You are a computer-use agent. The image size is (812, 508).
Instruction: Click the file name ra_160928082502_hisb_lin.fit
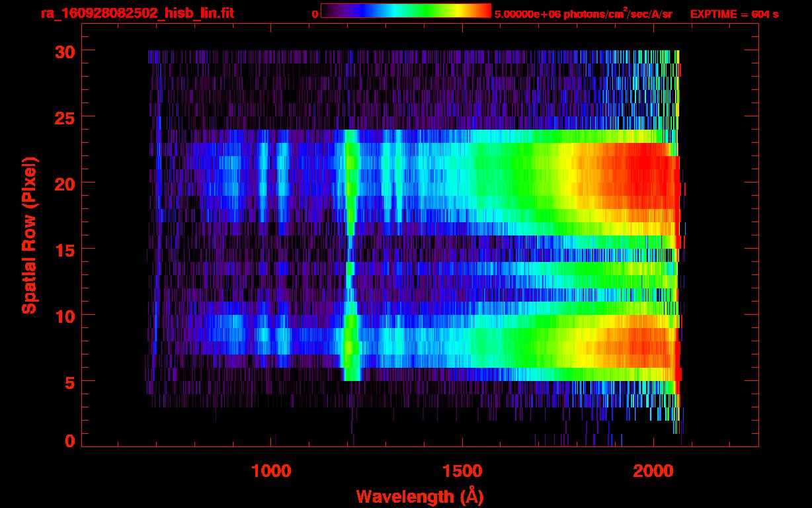tap(138, 13)
